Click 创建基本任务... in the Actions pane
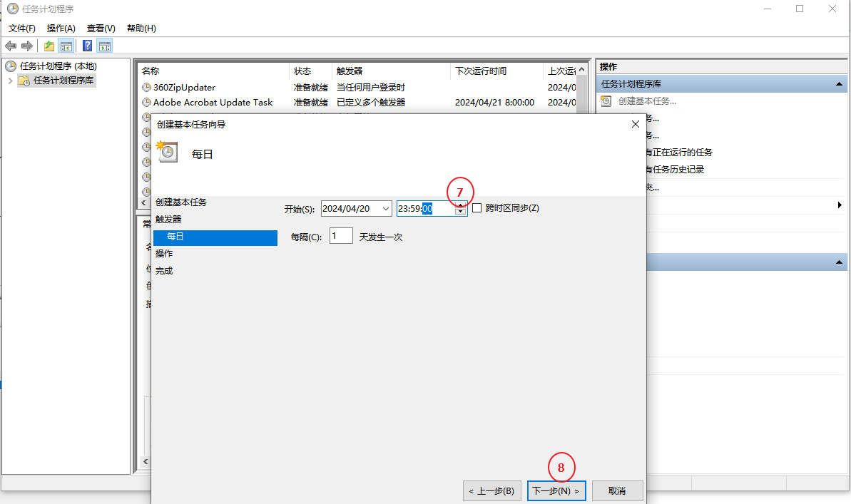The width and height of the screenshot is (851, 504). coord(647,101)
